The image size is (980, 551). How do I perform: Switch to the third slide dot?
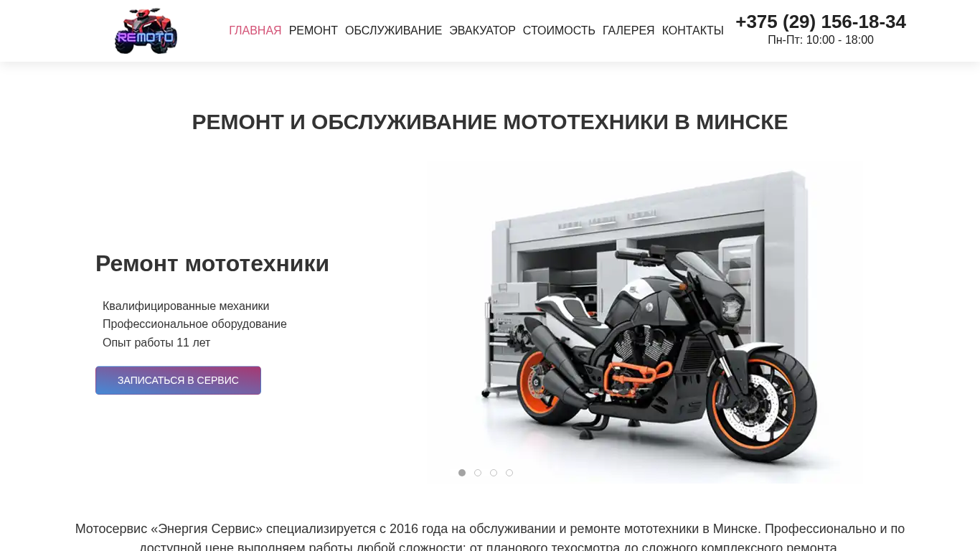pos(494,473)
